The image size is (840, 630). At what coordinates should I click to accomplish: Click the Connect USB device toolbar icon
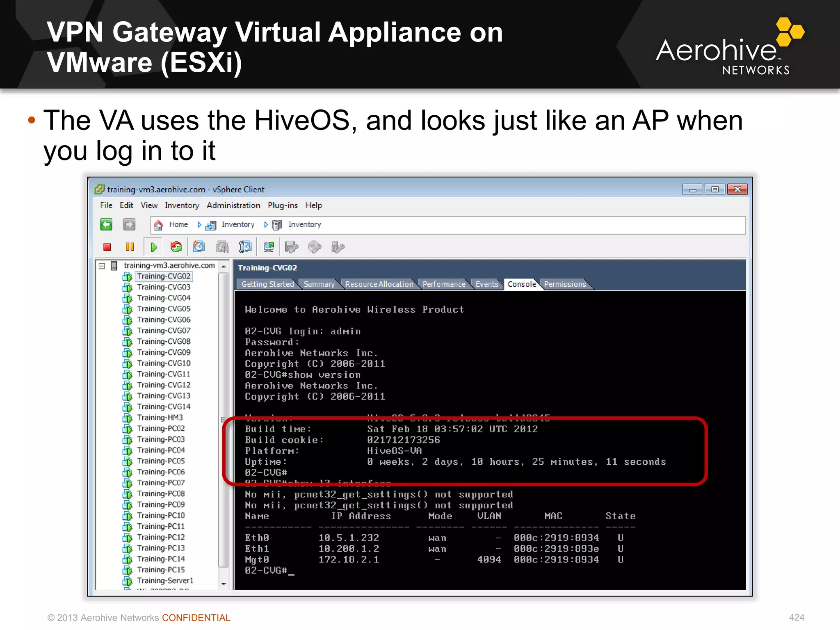click(x=338, y=247)
